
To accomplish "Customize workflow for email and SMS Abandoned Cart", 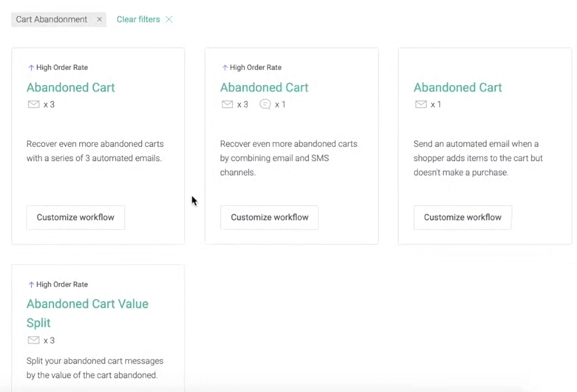I will 270,217.
